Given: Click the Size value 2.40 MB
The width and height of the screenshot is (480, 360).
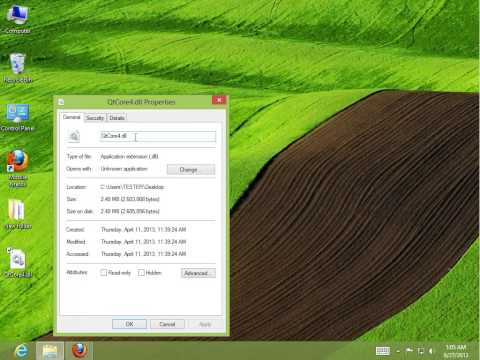Looking at the screenshot, I should [130, 199].
